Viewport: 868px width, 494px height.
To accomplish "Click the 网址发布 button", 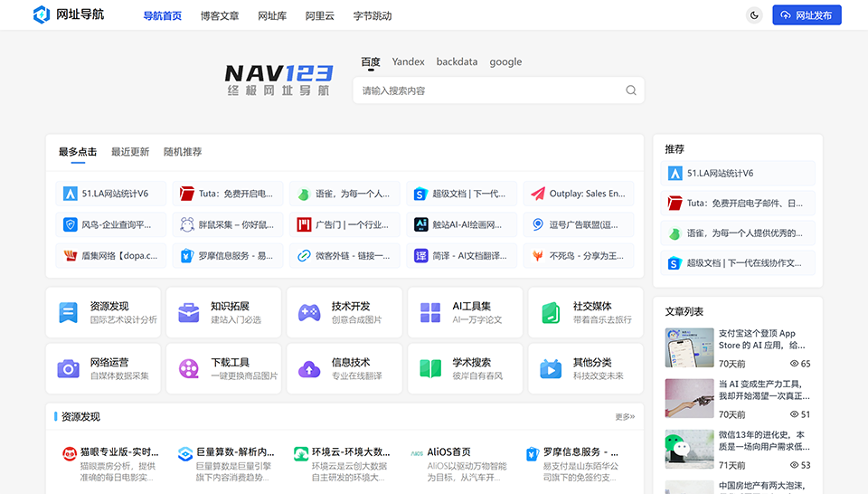I will [807, 15].
